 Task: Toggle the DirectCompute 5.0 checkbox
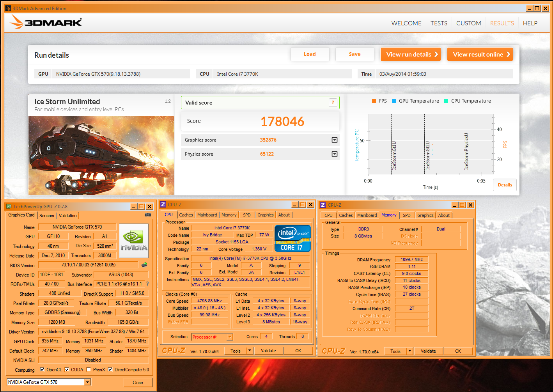pos(110,369)
